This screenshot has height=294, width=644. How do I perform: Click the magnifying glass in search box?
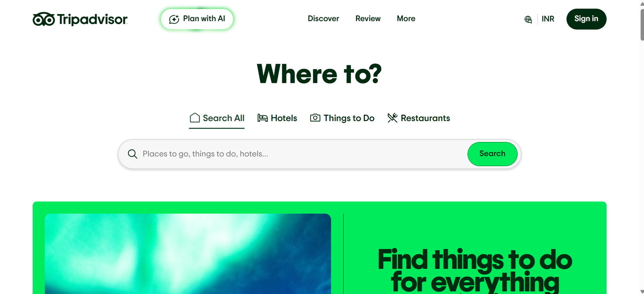pyautogui.click(x=132, y=154)
